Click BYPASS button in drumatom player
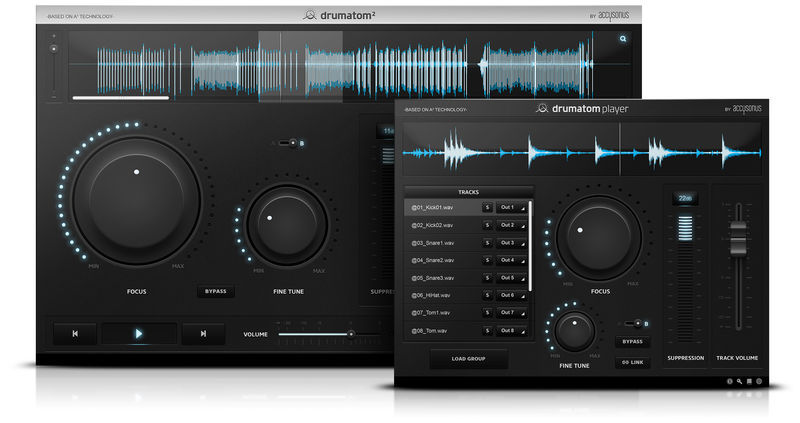800x423 pixels. pyautogui.click(x=633, y=341)
